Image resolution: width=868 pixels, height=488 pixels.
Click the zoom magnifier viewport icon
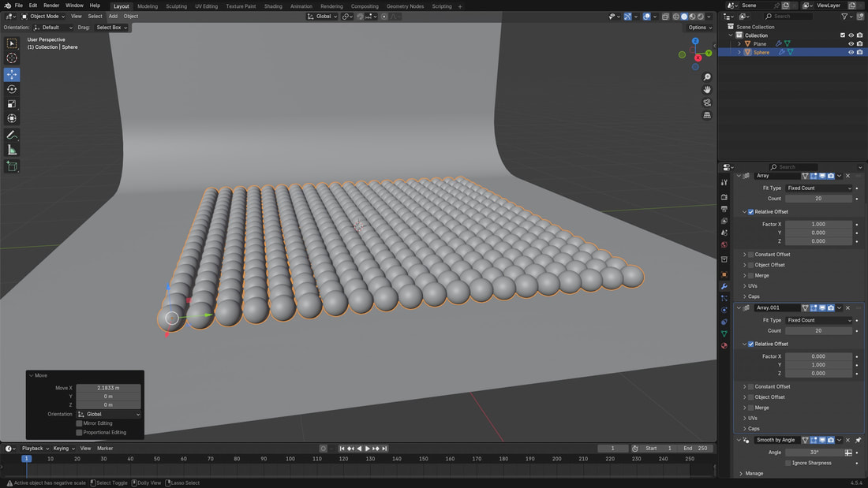point(707,76)
